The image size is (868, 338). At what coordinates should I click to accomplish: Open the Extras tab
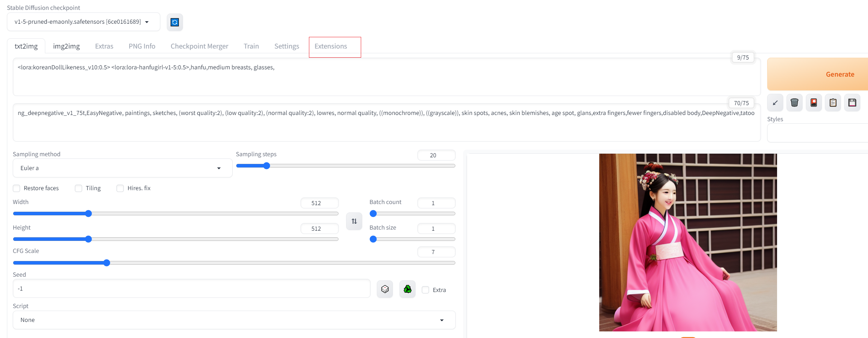coord(104,46)
